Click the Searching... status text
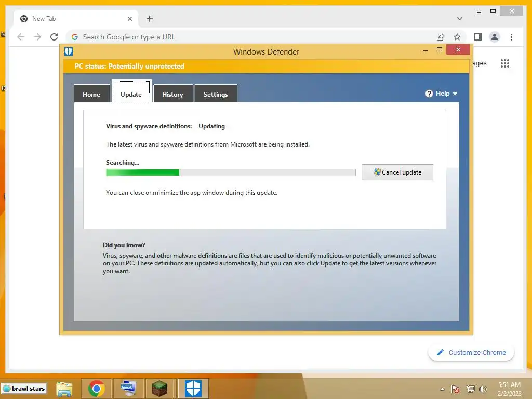532x399 pixels. [x=123, y=163]
